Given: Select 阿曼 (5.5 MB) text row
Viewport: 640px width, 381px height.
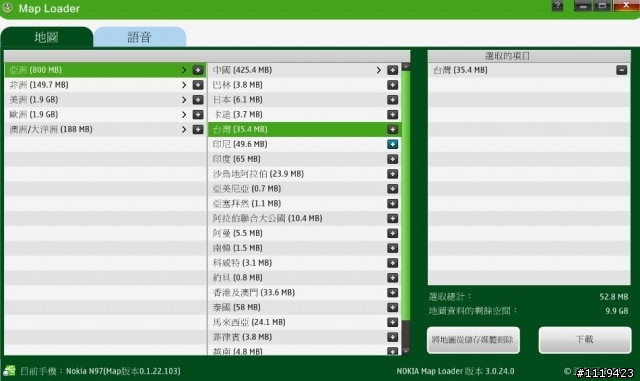Looking at the screenshot, I should click(x=238, y=233).
